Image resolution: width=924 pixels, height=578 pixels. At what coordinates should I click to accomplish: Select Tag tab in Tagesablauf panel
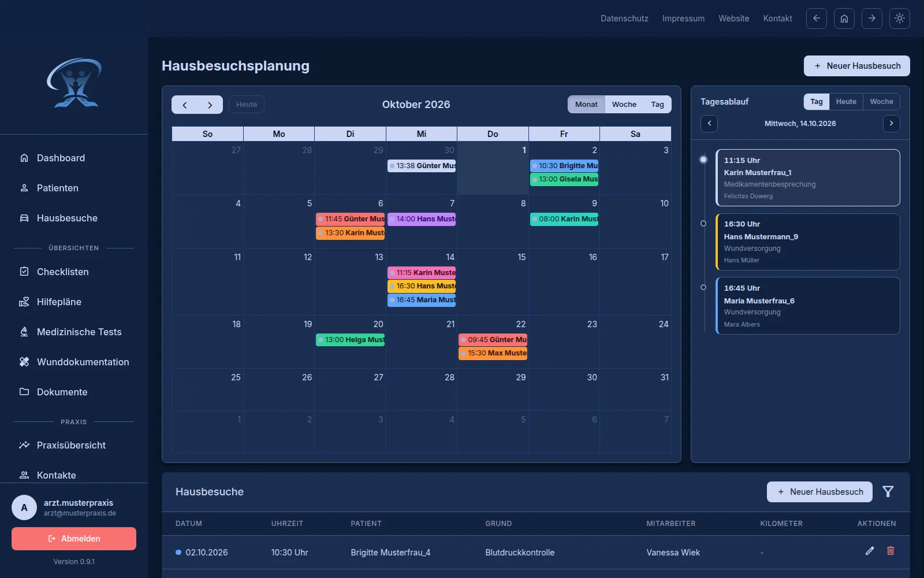coord(817,102)
